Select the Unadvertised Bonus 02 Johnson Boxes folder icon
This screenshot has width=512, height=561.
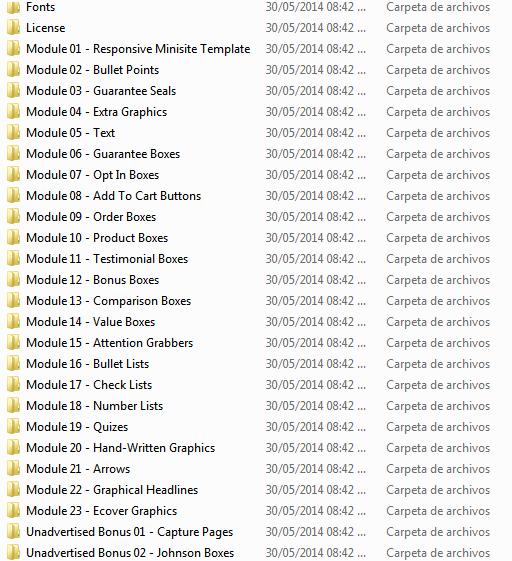point(13,553)
